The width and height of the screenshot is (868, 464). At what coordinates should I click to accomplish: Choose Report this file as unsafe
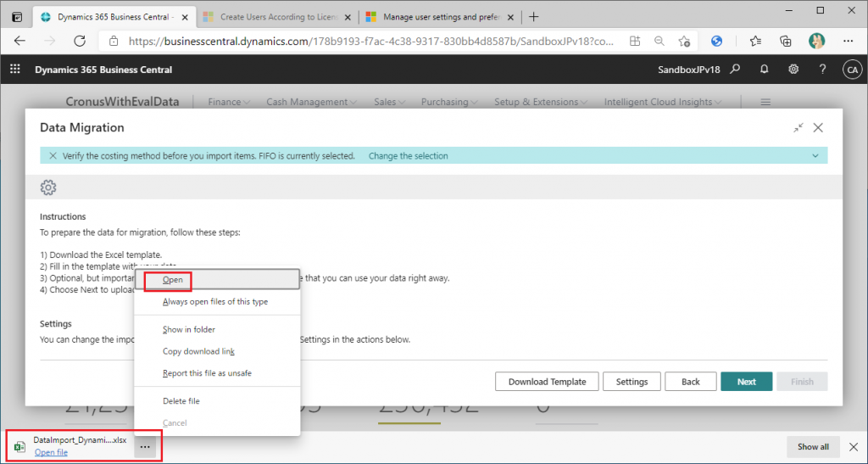[217, 373]
